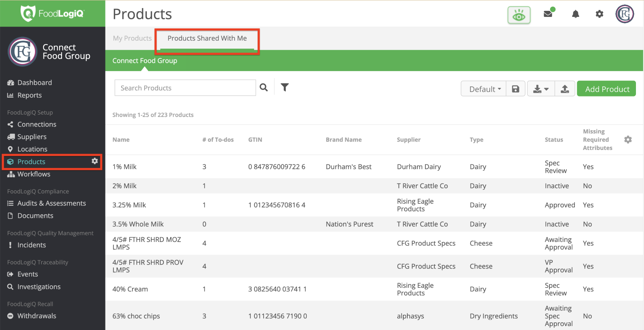The width and height of the screenshot is (644, 330).
Task: Click the upload products icon
Action: tap(565, 89)
